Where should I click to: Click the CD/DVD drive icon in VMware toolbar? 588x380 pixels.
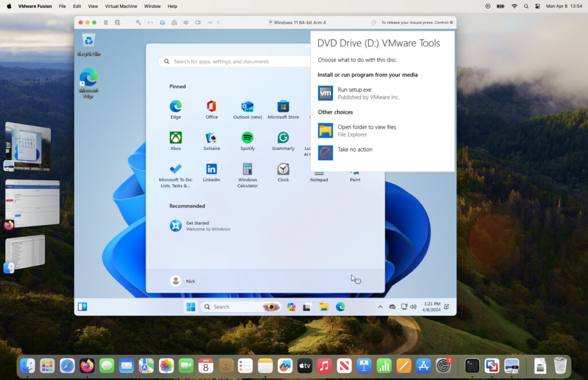click(174, 22)
